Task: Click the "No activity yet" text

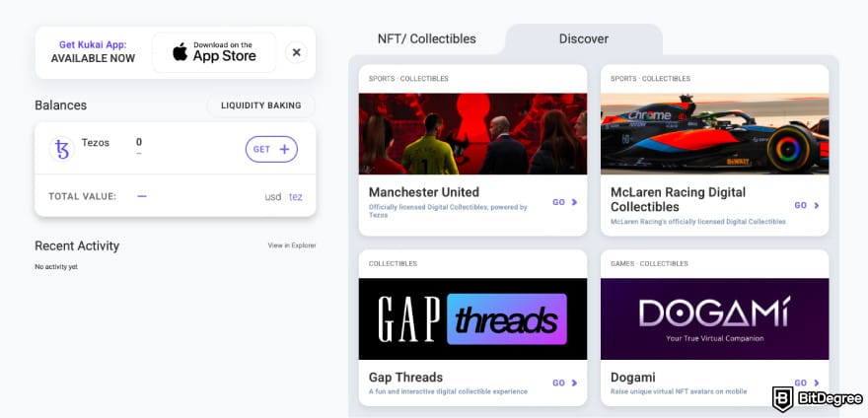Action: 56,267
